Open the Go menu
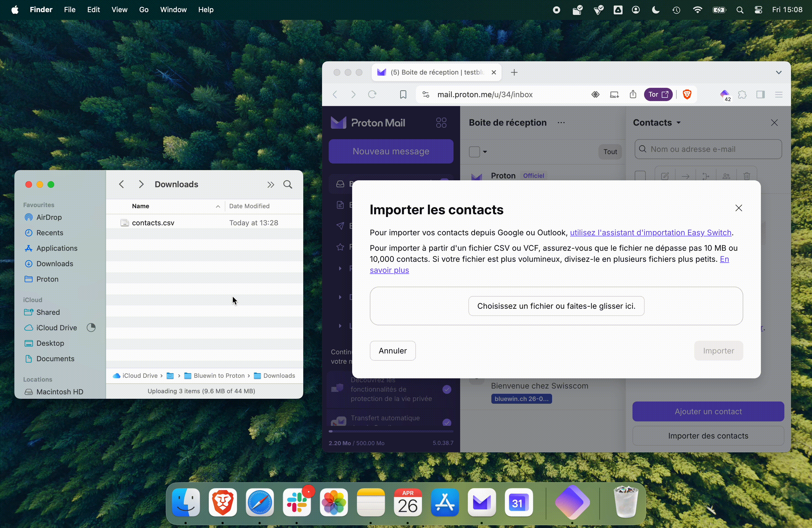The height and width of the screenshot is (528, 812). pyautogui.click(x=144, y=10)
